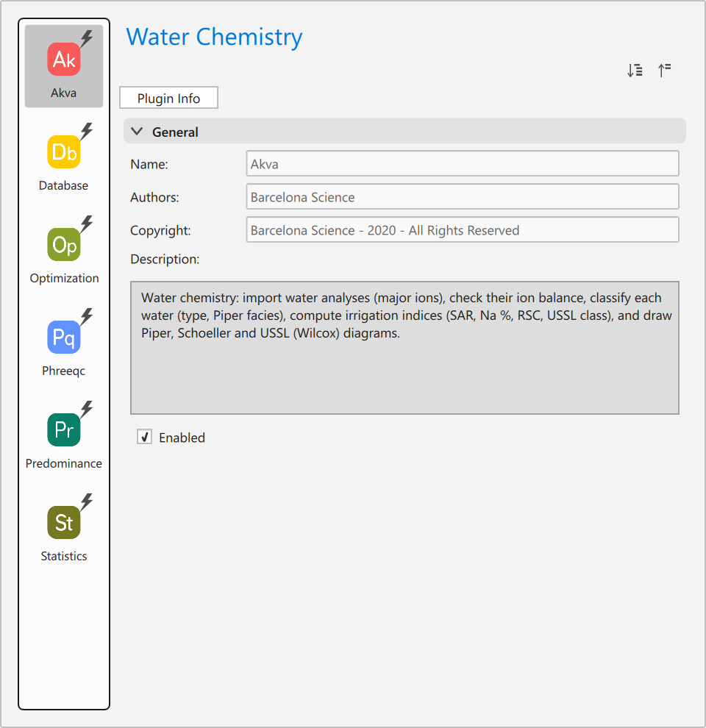Click the General section header text
This screenshot has height=728, width=706.
pos(175,132)
